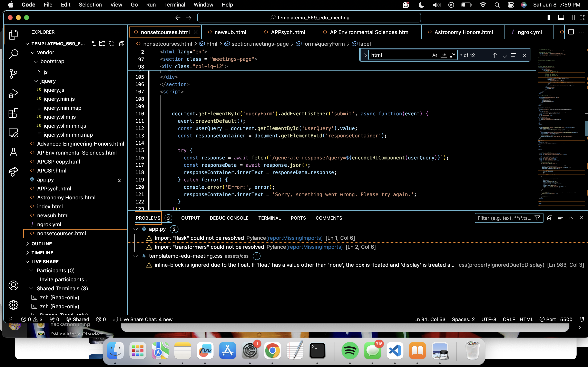588x367 pixels.
Task: Toggle Use Regular Expression in find
Action: pos(453,55)
